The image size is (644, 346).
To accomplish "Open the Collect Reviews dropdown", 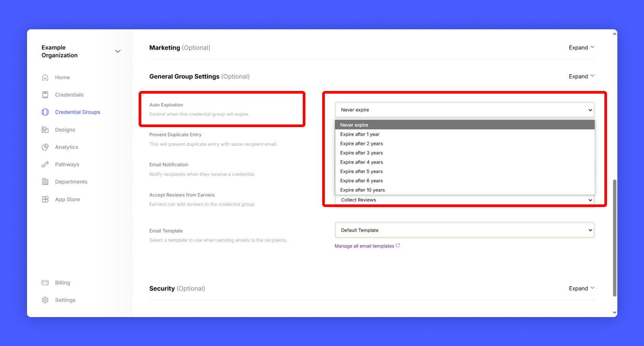I will pyautogui.click(x=464, y=200).
